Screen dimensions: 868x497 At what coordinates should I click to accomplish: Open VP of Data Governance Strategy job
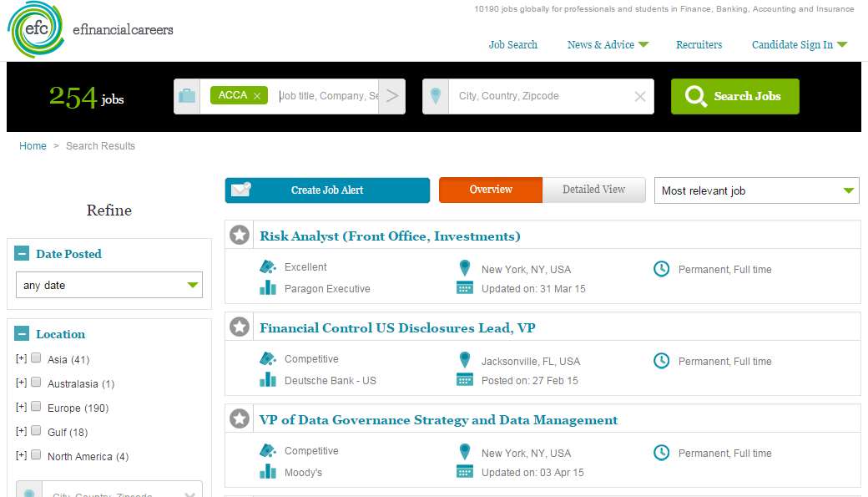click(x=438, y=420)
